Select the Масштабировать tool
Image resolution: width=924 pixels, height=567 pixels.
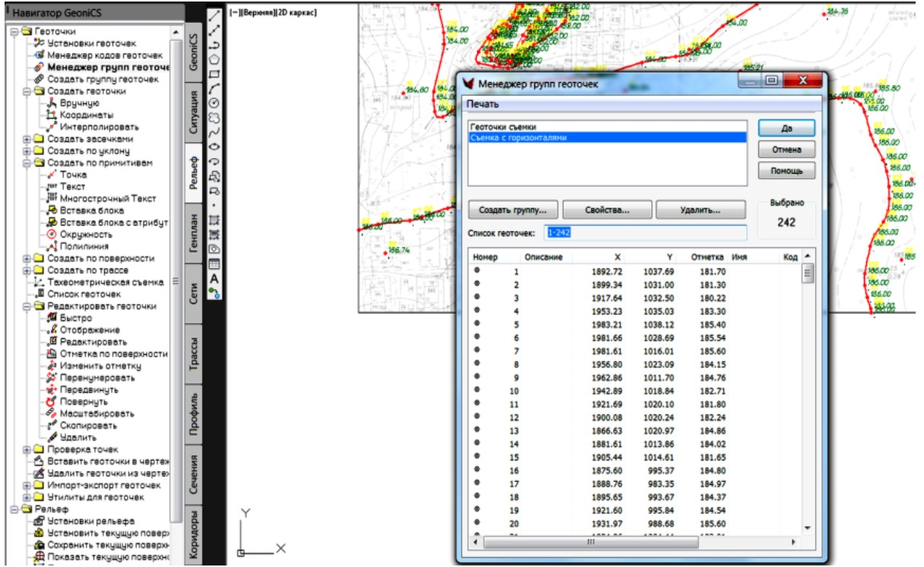click(x=97, y=413)
